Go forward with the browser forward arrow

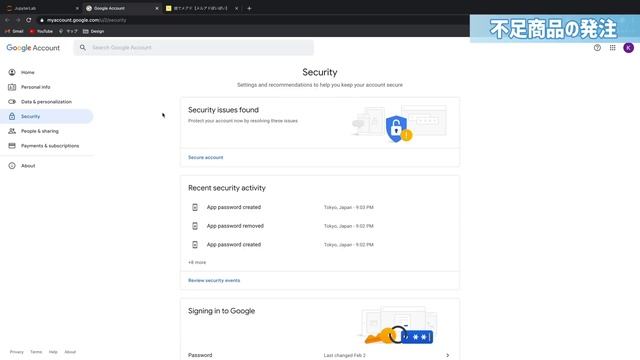pos(18,20)
